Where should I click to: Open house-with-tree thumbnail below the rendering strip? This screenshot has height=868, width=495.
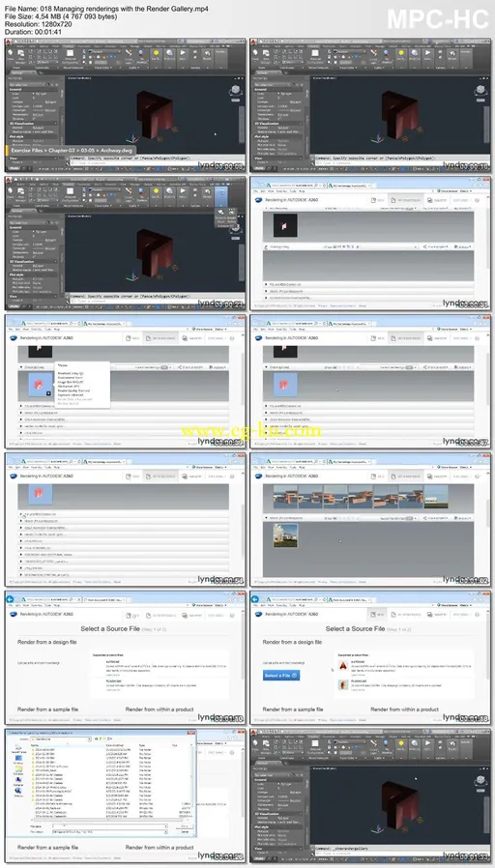point(284,535)
